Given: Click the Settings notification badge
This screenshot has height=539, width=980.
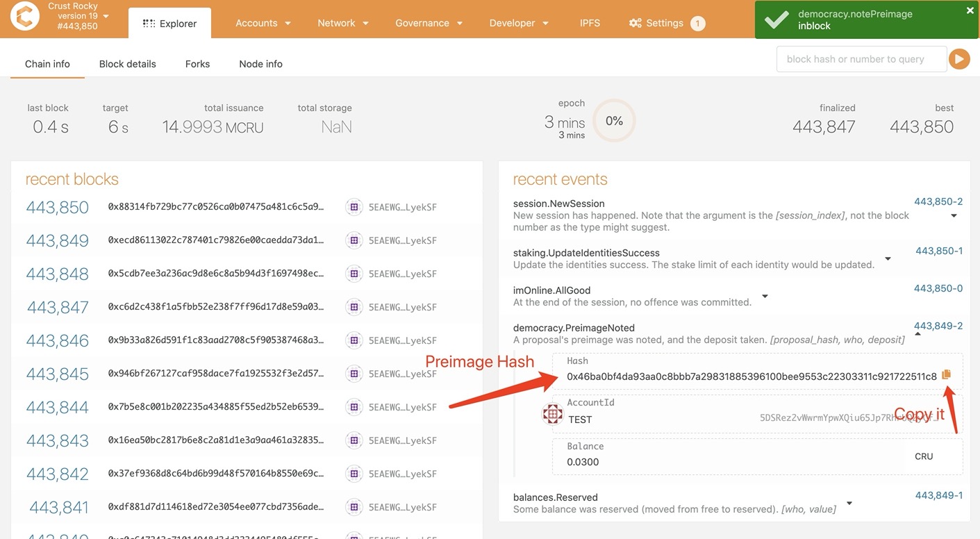Looking at the screenshot, I should [698, 24].
